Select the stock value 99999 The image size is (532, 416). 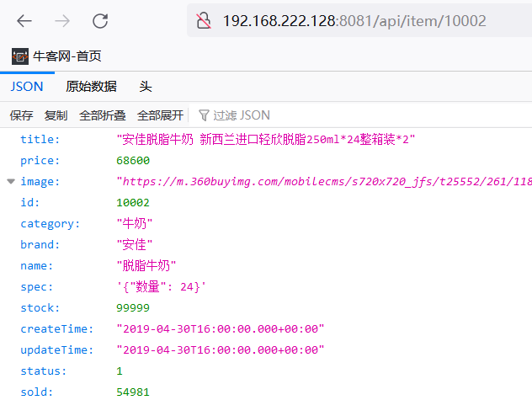(x=133, y=307)
